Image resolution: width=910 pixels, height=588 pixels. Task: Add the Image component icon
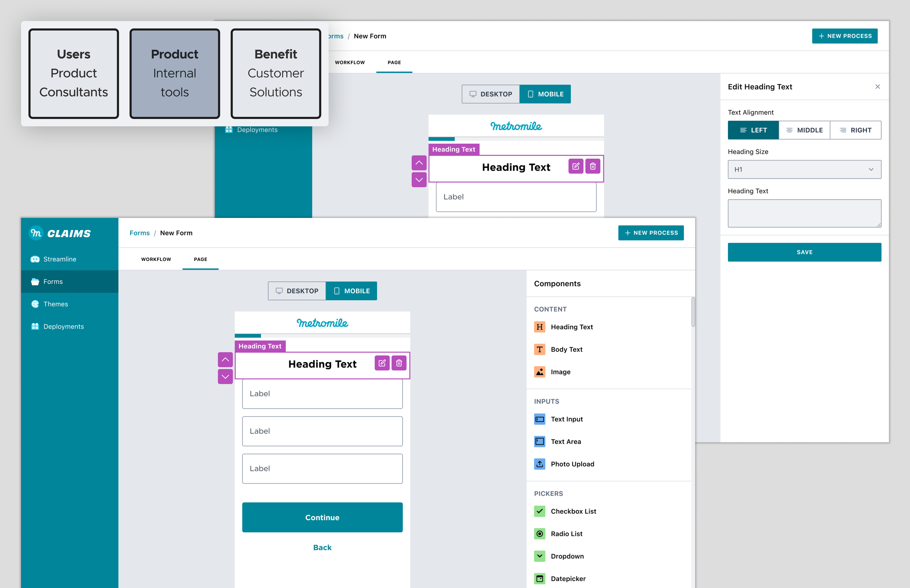(x=539, y=372)
